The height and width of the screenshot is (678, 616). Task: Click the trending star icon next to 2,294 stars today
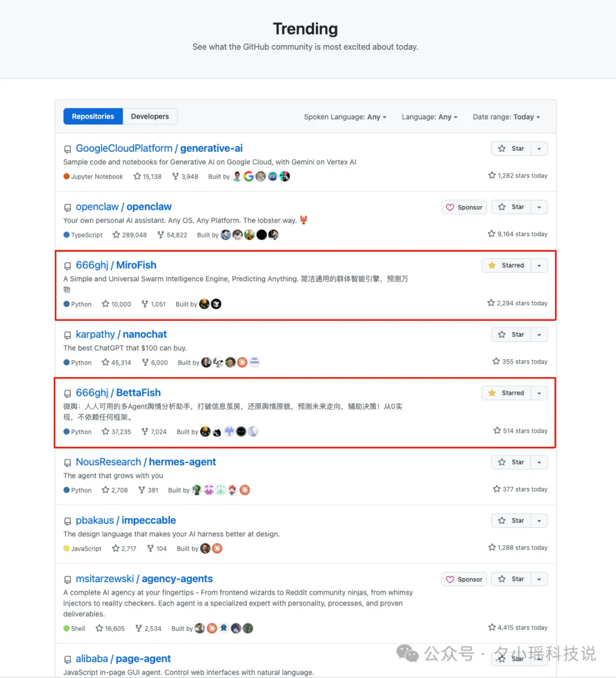491,303
